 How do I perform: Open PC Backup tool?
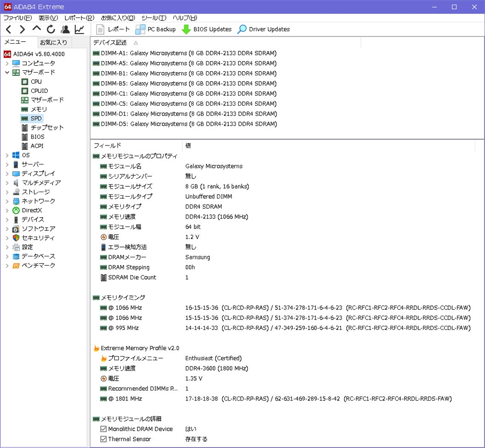point(155,29)
